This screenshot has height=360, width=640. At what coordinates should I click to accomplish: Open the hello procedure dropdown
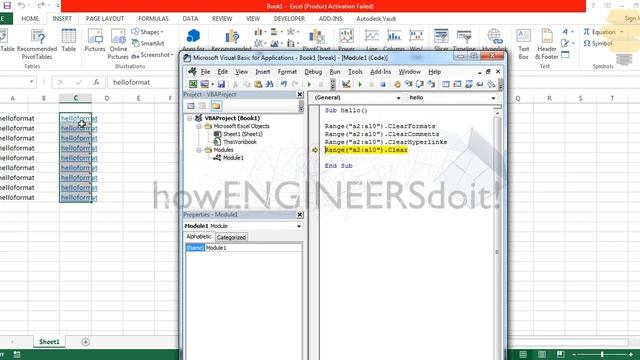[493, 98]
